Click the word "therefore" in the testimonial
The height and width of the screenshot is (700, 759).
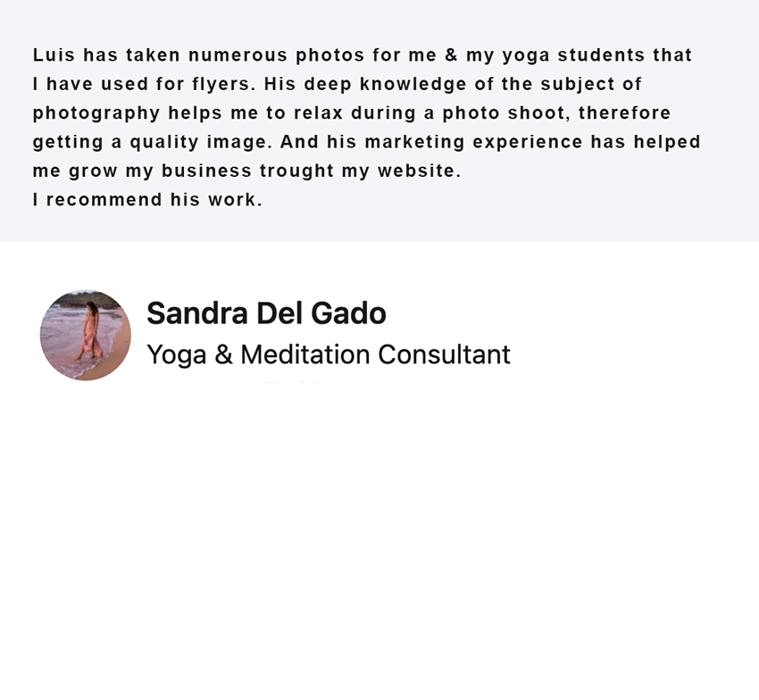pos(625,113)
